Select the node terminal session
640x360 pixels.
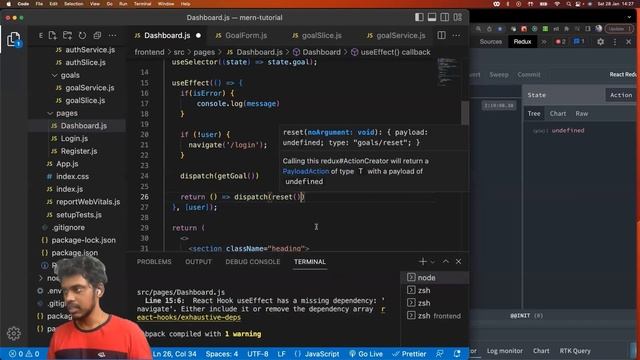coord(434,278)
